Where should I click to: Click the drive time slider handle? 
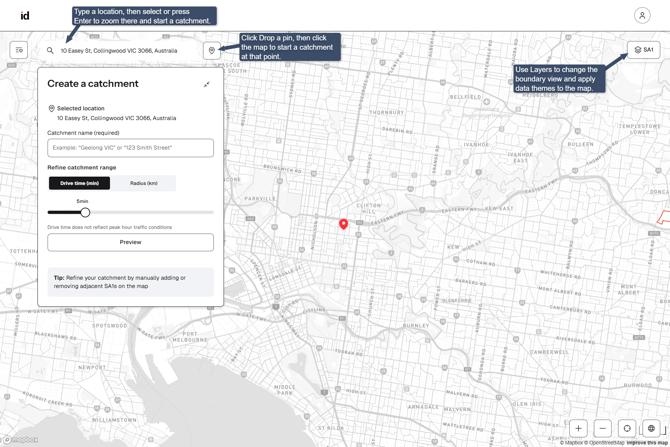pos(85,212)
